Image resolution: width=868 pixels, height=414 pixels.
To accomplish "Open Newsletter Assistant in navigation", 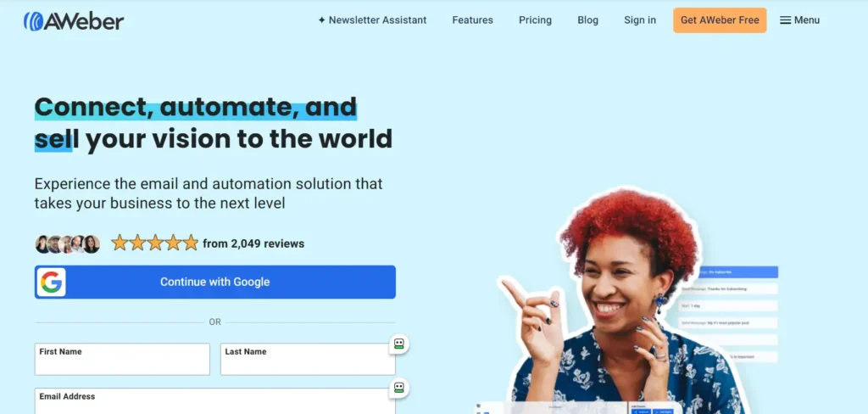I will pyautogui.click(x=372, y=20).
